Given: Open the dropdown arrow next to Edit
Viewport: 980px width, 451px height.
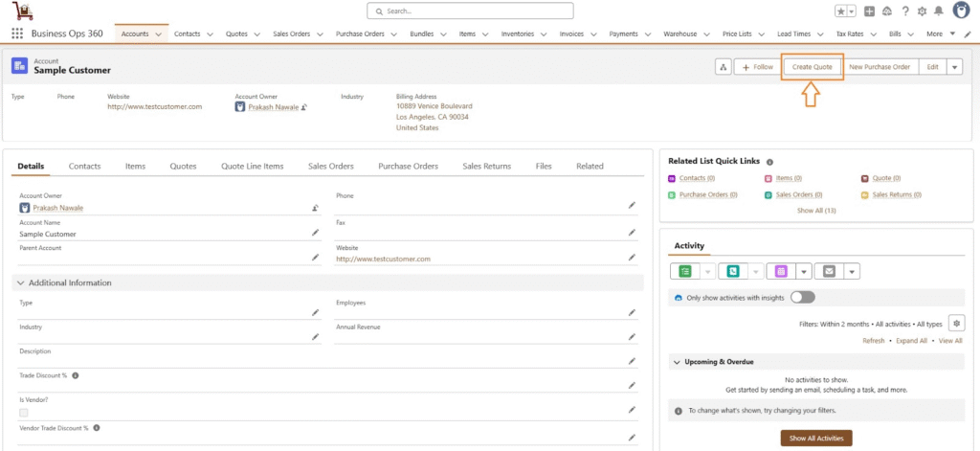Looking at the screenshot, I should coord(954,67).
